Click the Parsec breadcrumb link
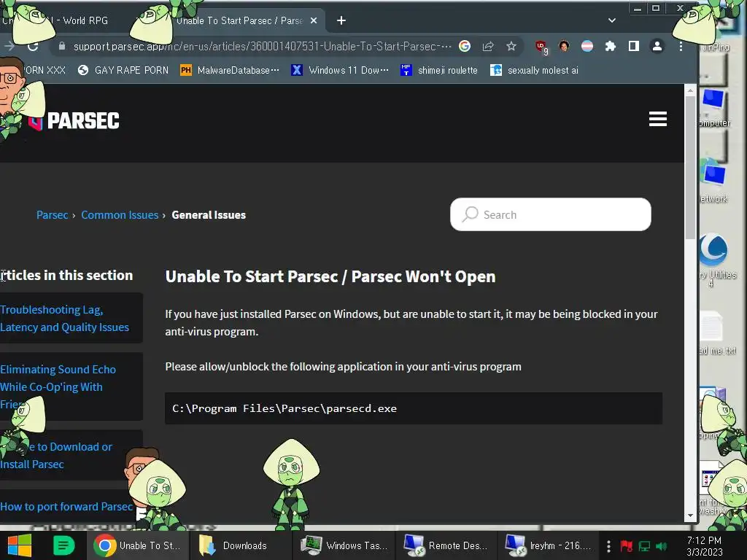 [x=53, y=215]
